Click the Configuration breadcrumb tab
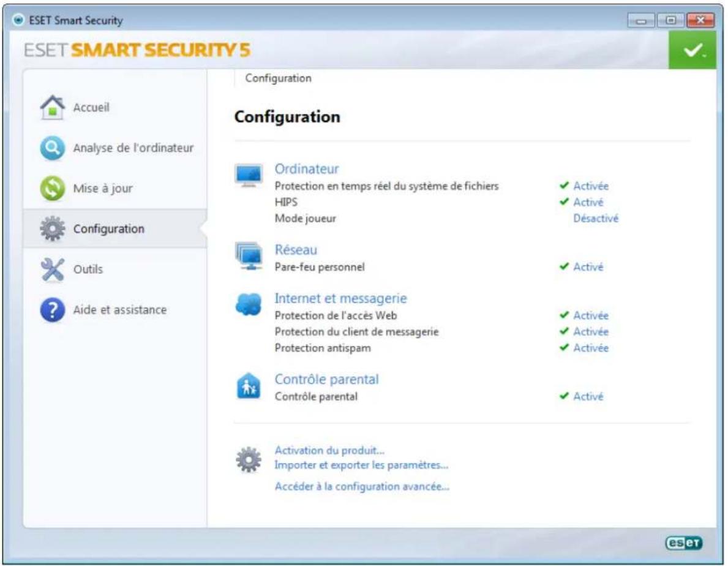The image size is (728, 566). tap(278, 78)
